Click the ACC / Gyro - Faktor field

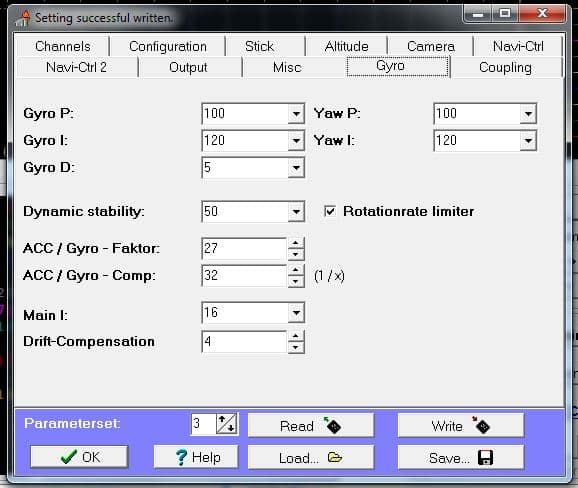point(244,249)
